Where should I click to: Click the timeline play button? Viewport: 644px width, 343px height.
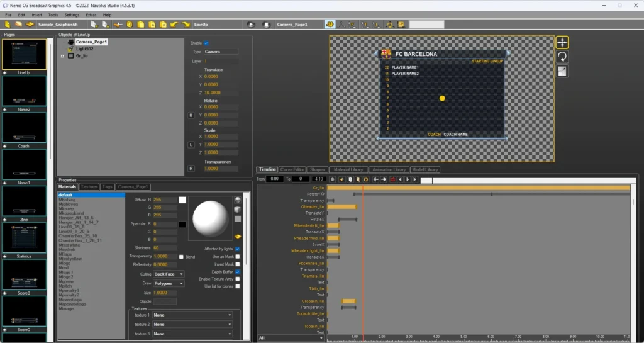[408, 179]
